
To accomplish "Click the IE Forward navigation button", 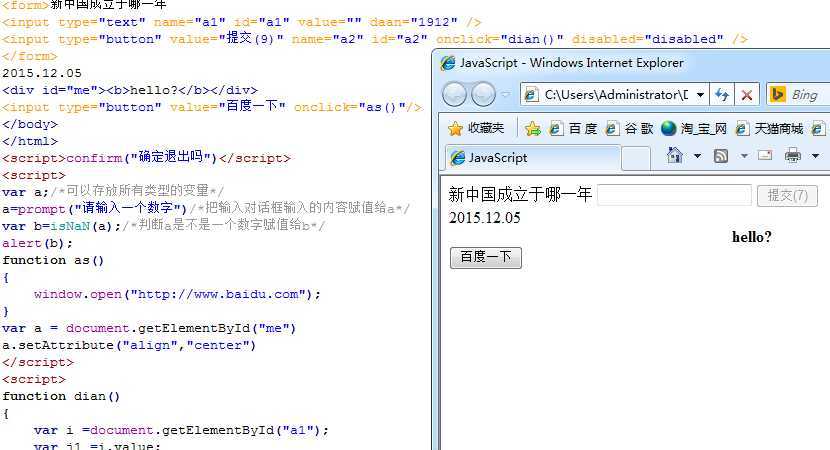I will [x=483, y=95].
